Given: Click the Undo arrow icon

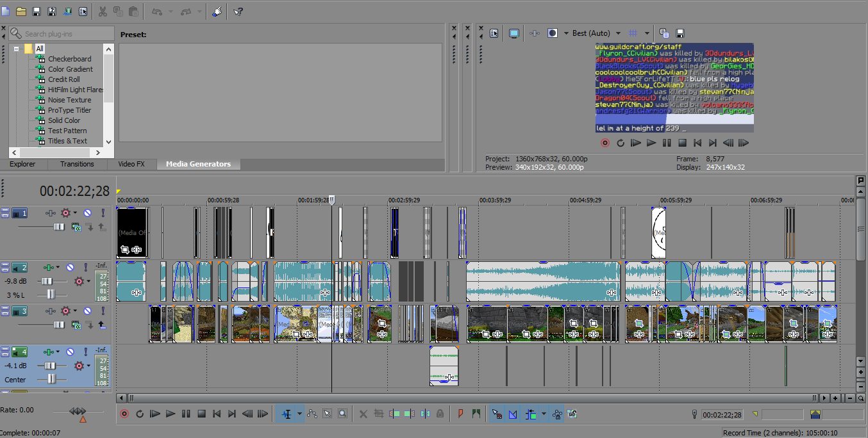Looking at the screenshot, I should point(158,12).
